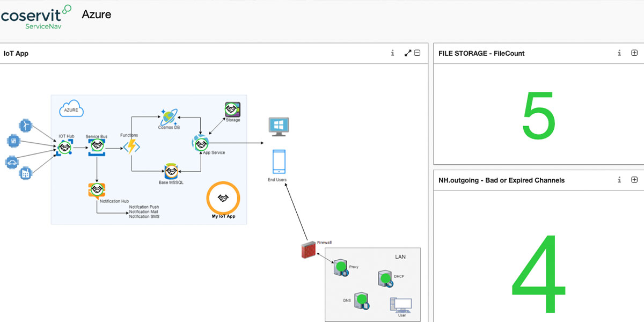Show info for FILE STORAGE - FileCount
Screen dimensions: 644x322
(x=619, y=53)
